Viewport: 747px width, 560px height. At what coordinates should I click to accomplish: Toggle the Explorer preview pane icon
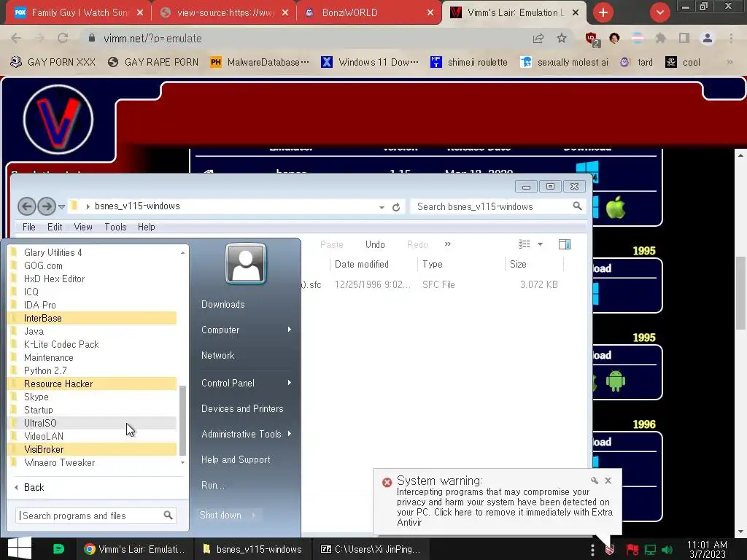565,244
